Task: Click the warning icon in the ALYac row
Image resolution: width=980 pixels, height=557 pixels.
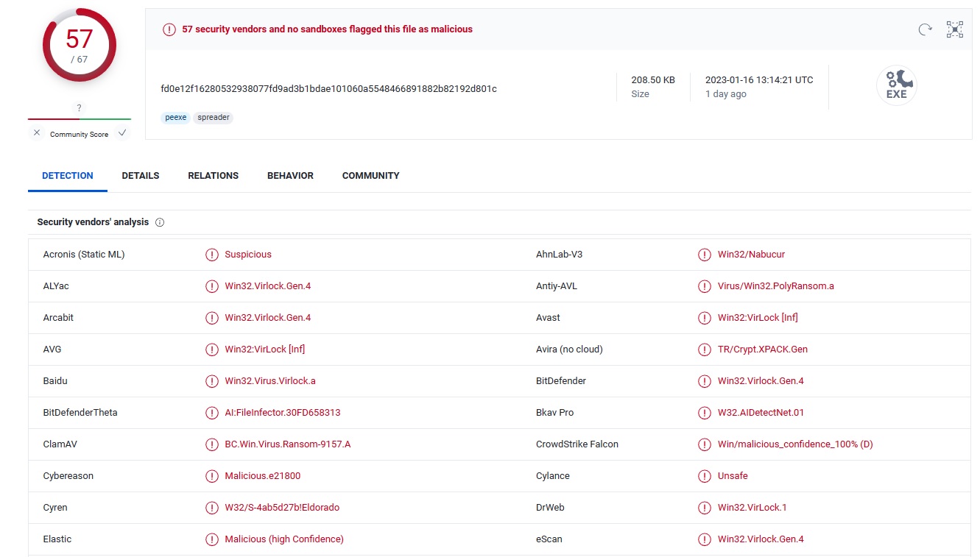Action: 212,286
